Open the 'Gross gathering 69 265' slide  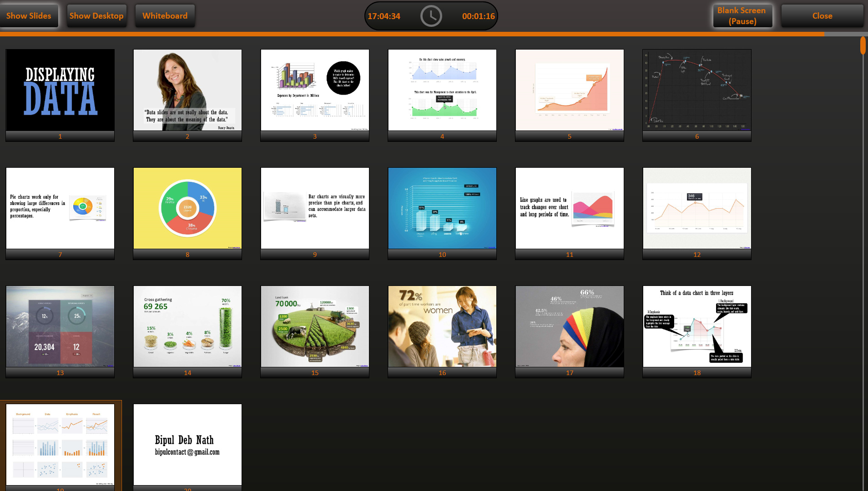(187, 326)
